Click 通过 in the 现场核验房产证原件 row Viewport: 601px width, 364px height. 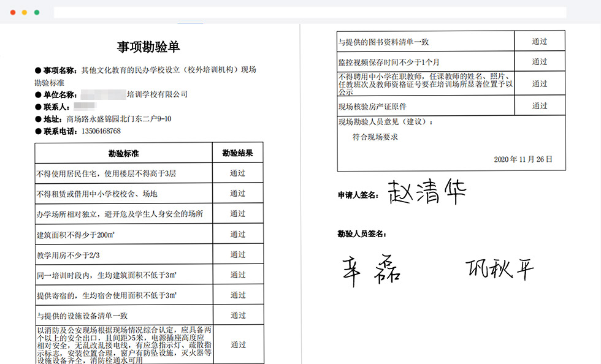[539, 106]
